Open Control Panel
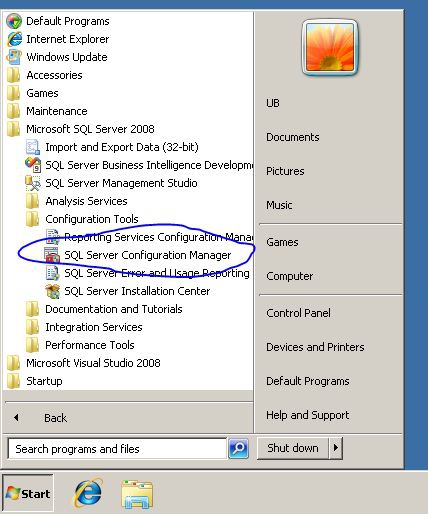This screenshot has height=514, width=428. [299, 313]
